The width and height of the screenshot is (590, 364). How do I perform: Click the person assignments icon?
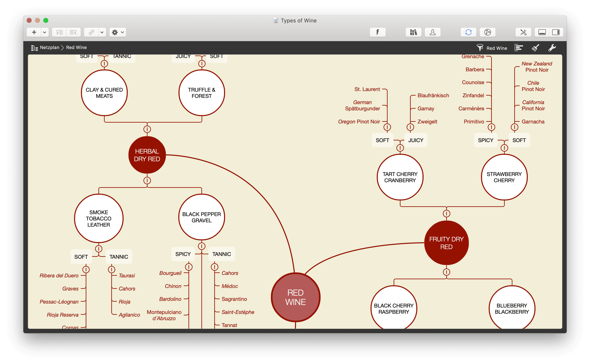click(x=432, y=32)
